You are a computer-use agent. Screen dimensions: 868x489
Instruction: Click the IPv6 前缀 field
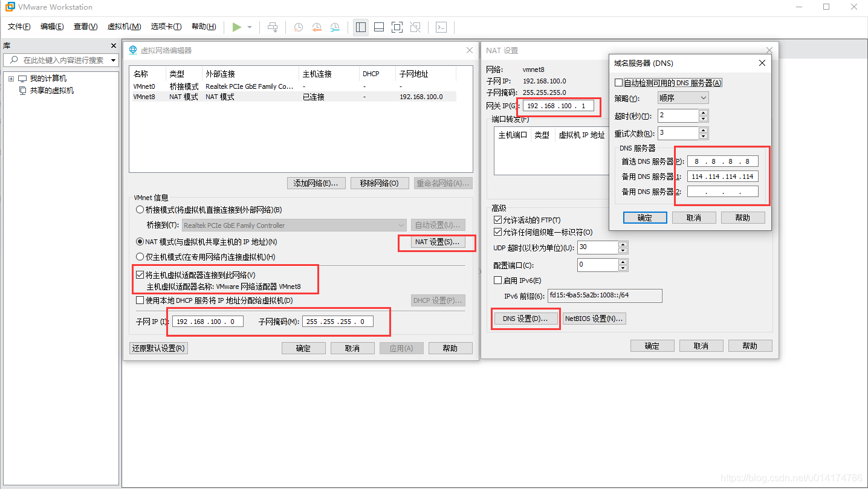604,296
